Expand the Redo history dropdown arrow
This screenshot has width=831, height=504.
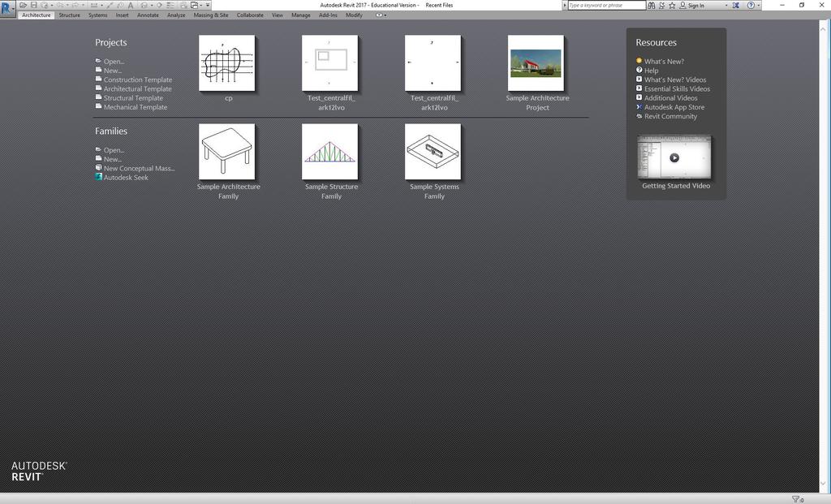click(x=84, y=6)
